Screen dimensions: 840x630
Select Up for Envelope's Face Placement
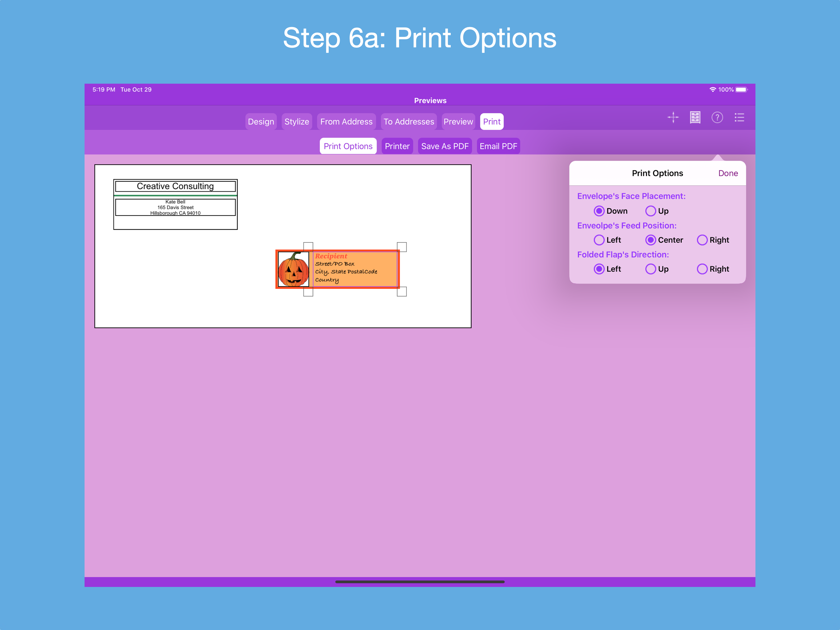point(651,211)
